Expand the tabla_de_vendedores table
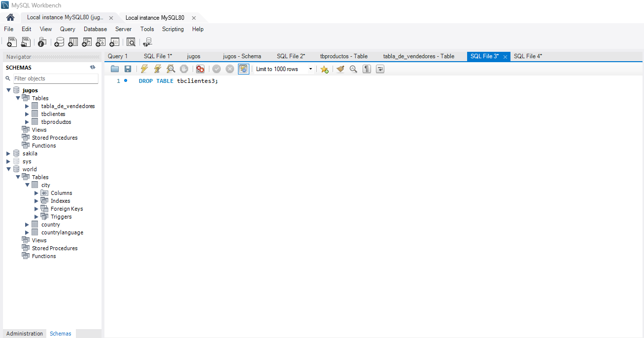The width and height of the screenshot is (644, 338). click(27, 106)
